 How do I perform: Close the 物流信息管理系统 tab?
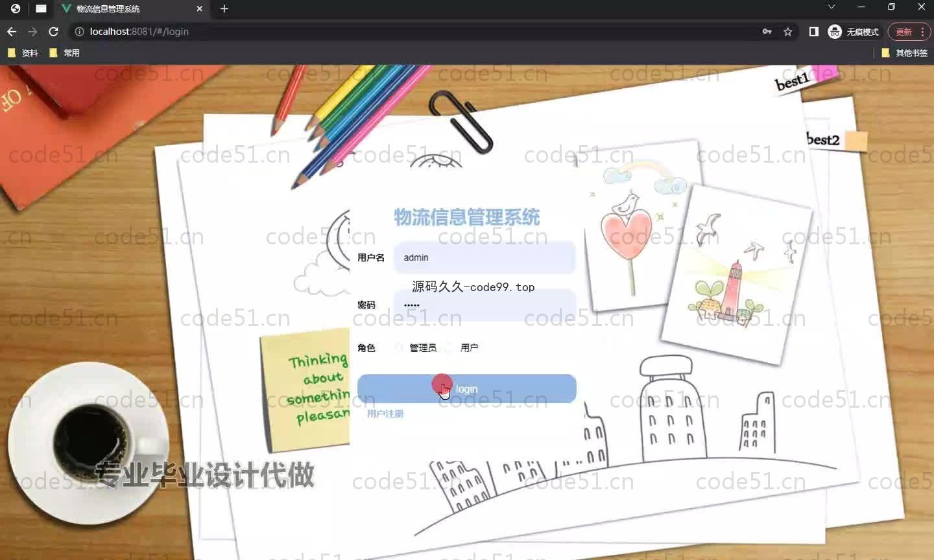pos(199,8)
